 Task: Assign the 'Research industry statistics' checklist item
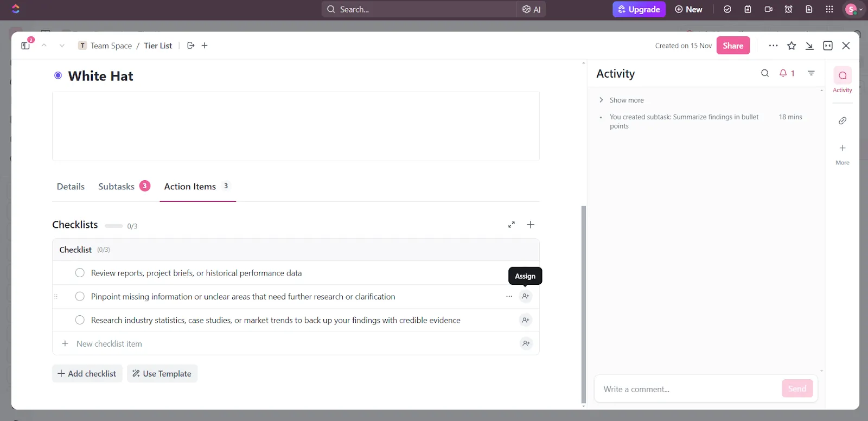coord(526,320)
